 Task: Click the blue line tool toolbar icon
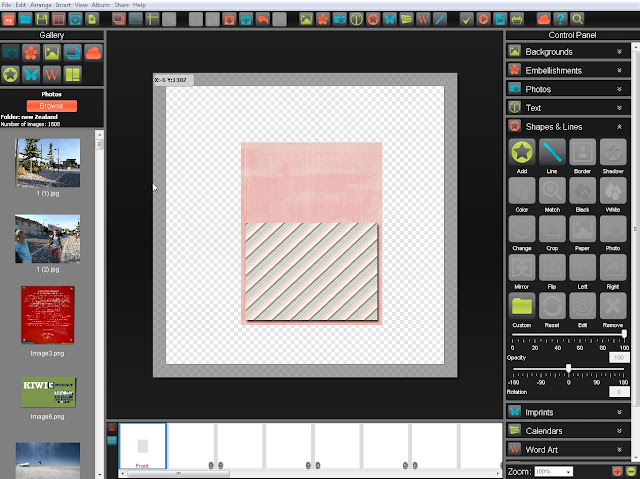point(440,19)
